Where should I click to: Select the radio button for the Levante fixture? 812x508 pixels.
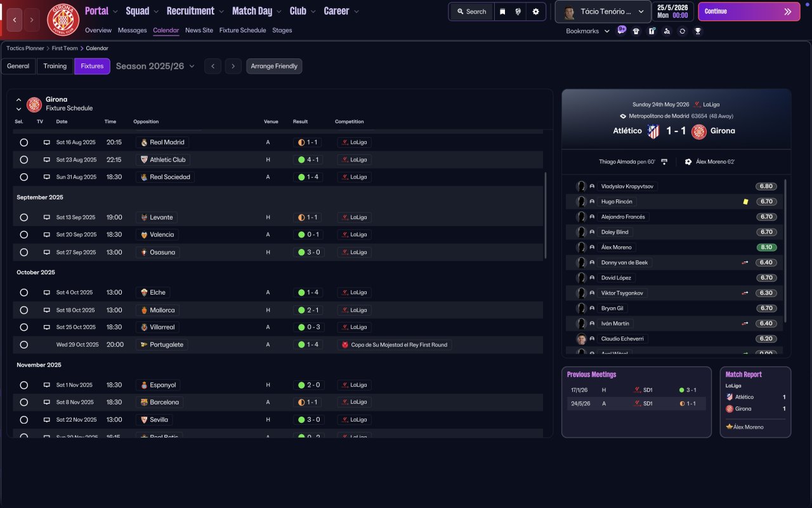coord(23,217)
